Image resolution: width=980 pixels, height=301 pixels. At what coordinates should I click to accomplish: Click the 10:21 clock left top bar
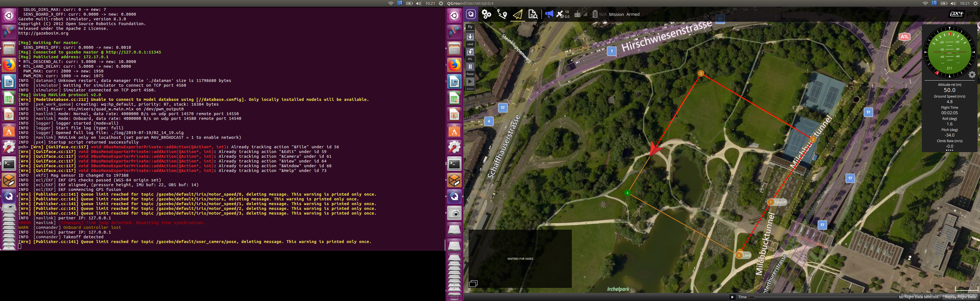click(430, 3)
